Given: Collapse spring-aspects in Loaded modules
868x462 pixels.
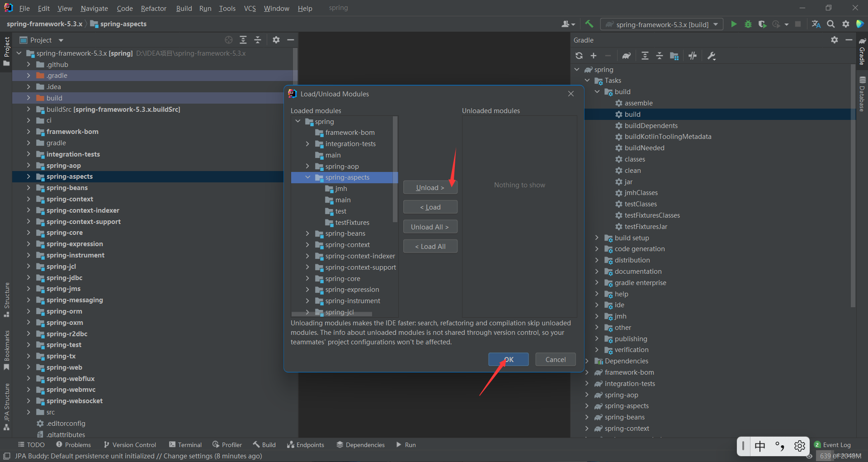Looking at the screenshot, I should 308,177.
